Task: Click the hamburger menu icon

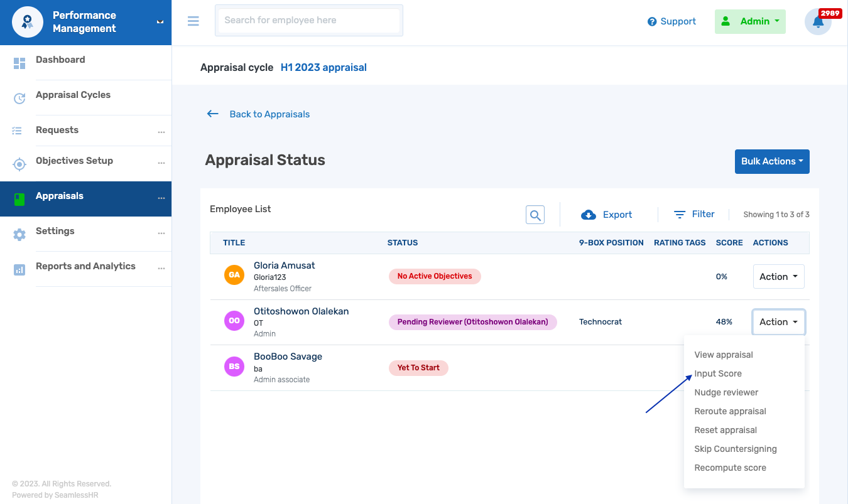Action: [x=193, y=21]
